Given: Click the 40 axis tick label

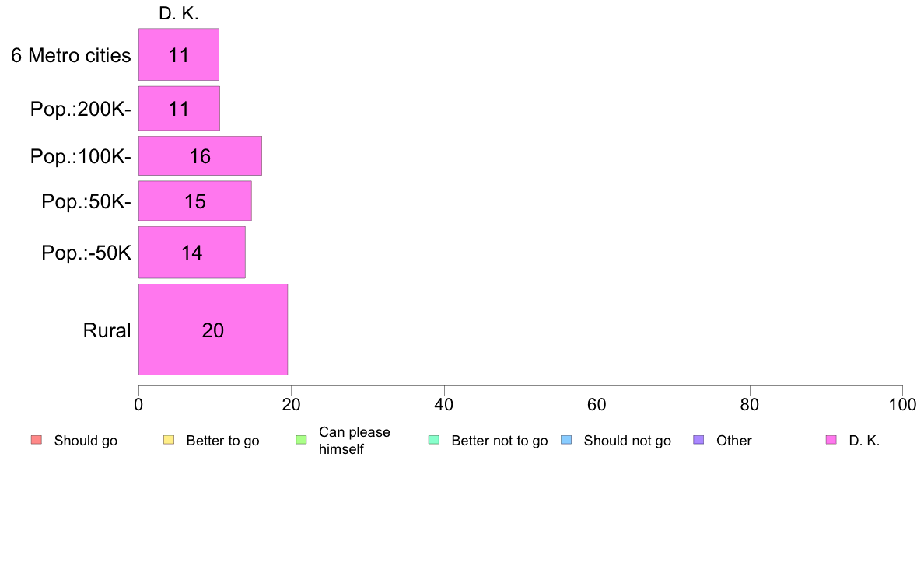Looking at the screenshot, I should 444,405.
